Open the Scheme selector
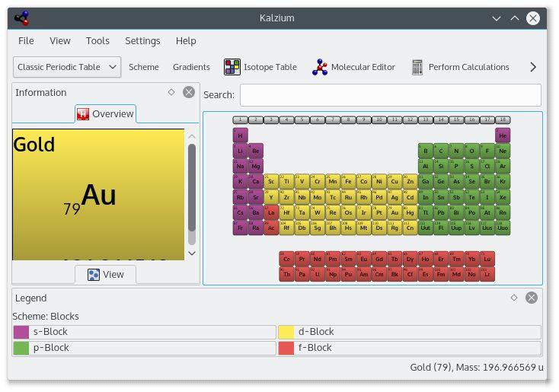This screenshot has width=559, height=392. click(x=144, y=67)
